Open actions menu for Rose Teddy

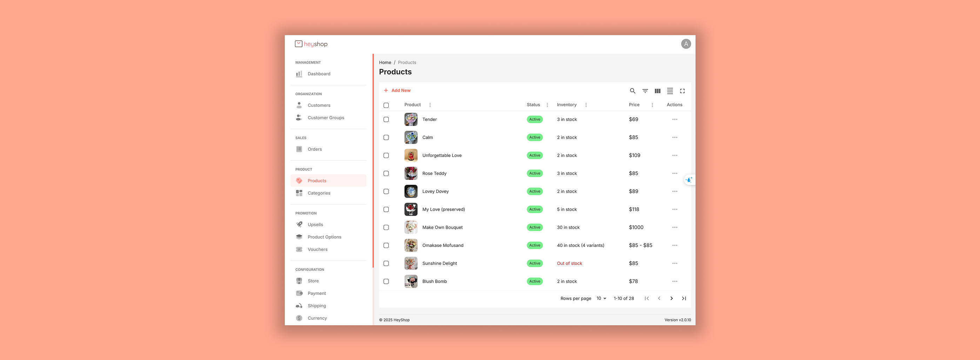[x=674, y=174]
